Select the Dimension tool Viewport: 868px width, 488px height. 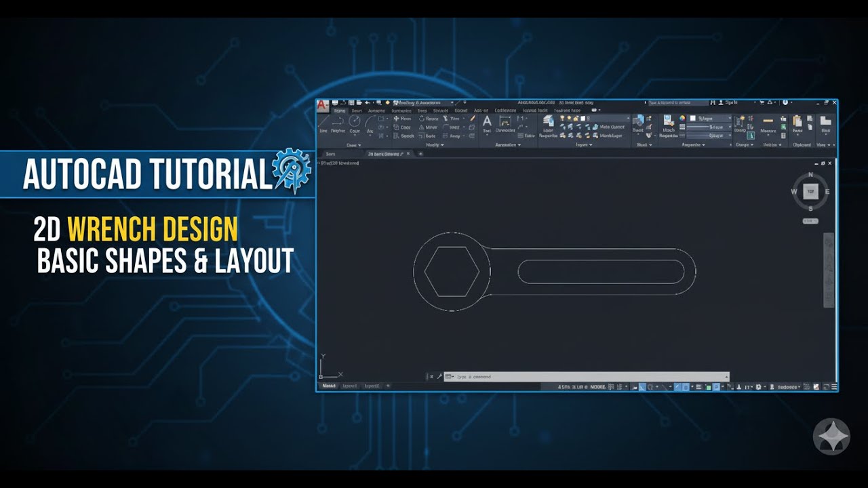pyautogui.click(x=505, y=123)
